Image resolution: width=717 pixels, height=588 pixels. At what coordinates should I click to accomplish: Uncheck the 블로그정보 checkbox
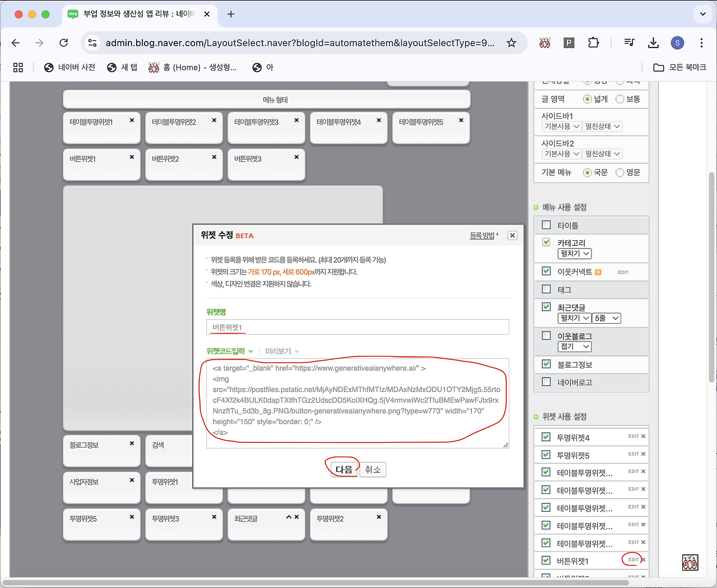[546, 364]
